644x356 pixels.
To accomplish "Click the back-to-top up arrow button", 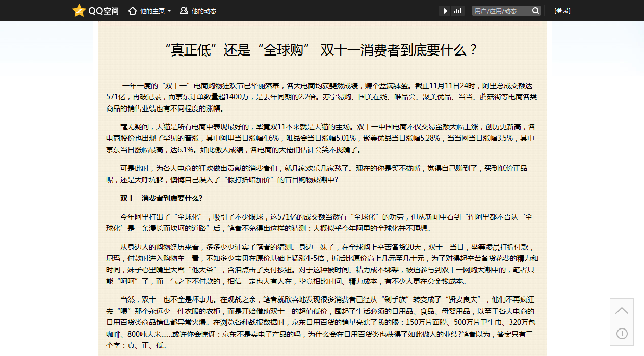I will 622,311.
